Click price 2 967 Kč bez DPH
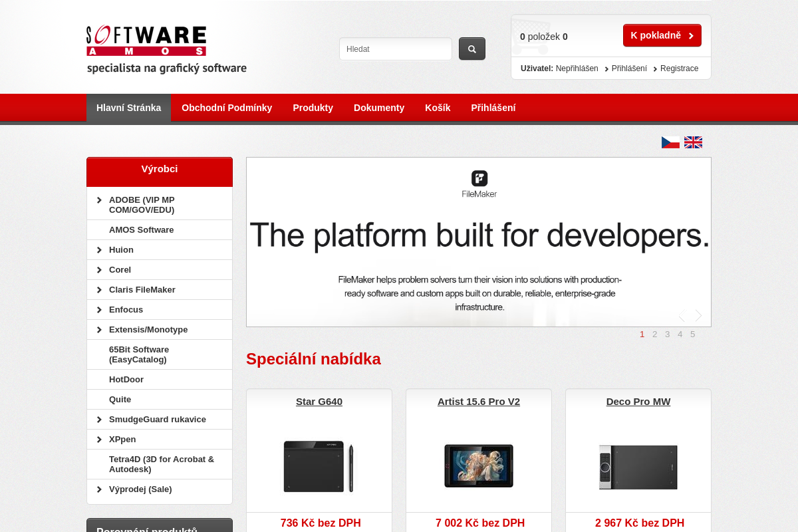The image size is (798, 532). tap(640, 523)
